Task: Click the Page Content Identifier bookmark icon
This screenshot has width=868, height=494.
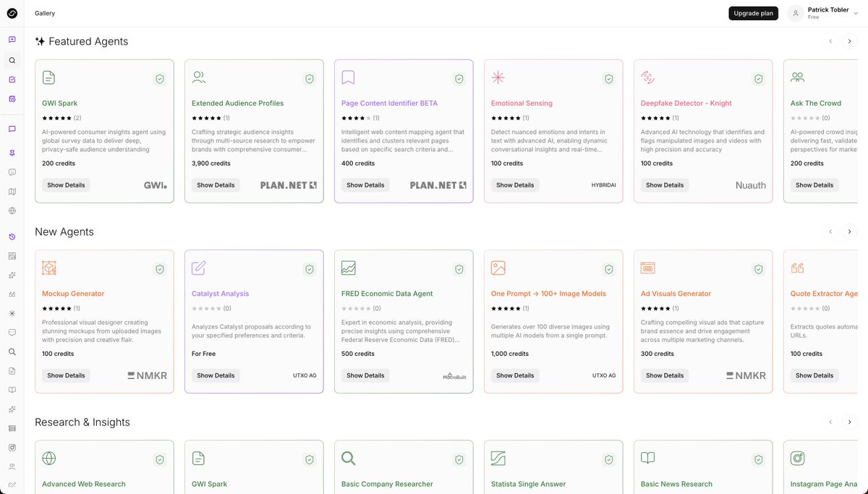Action: click(348, 77)
